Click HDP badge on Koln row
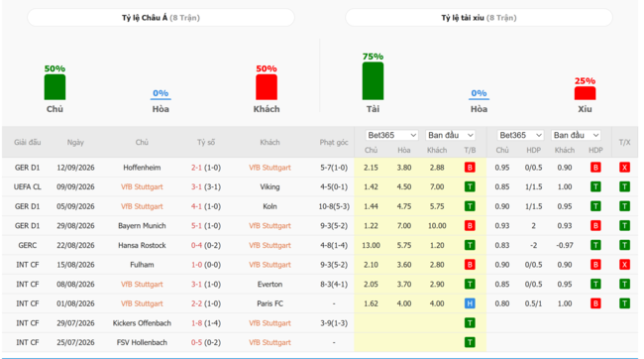The width and height of the screenshot is (644, 359). (595, 206)
